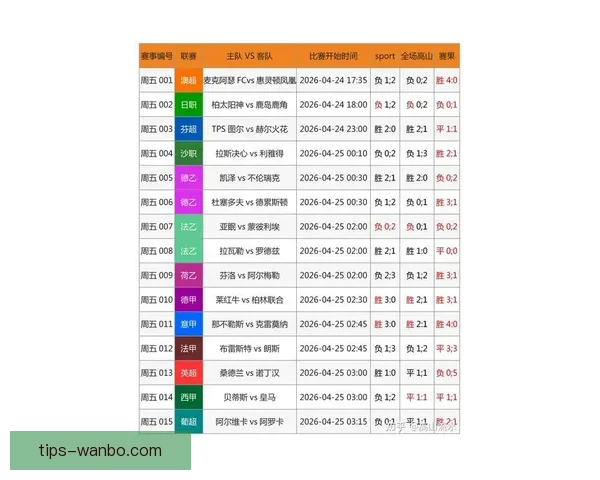Select the 周五 006 match number cell
The image size is (600, 480).
(x=157, y=202)
